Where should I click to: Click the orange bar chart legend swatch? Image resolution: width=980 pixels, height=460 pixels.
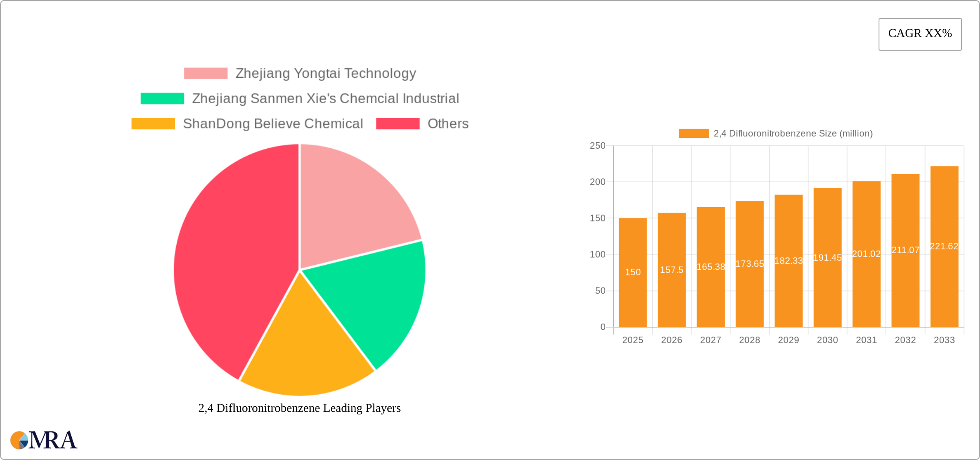point(694,133)
